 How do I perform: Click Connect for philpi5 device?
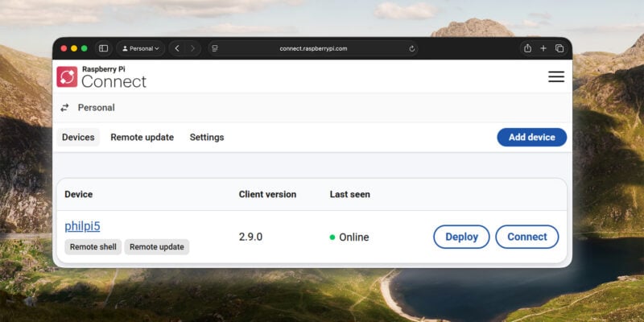pyautogui.click(x=526, y=237)
